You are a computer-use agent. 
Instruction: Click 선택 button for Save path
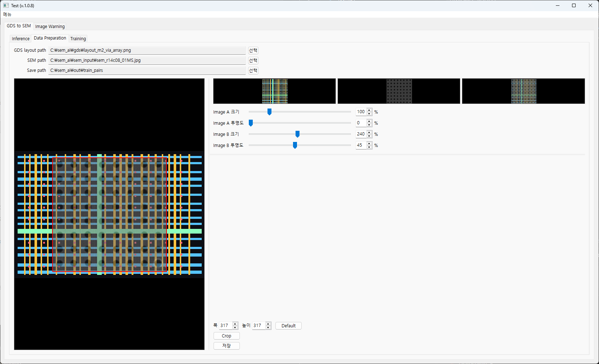253,70
